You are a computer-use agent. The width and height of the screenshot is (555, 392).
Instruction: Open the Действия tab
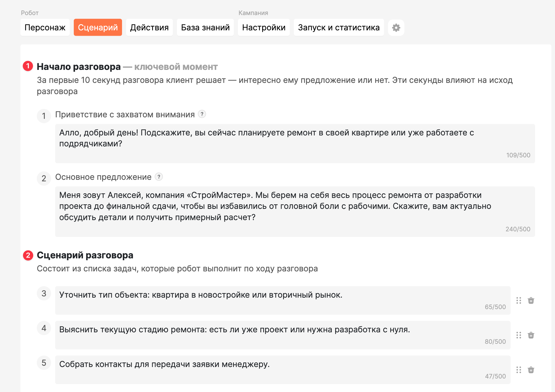[149, 28]
